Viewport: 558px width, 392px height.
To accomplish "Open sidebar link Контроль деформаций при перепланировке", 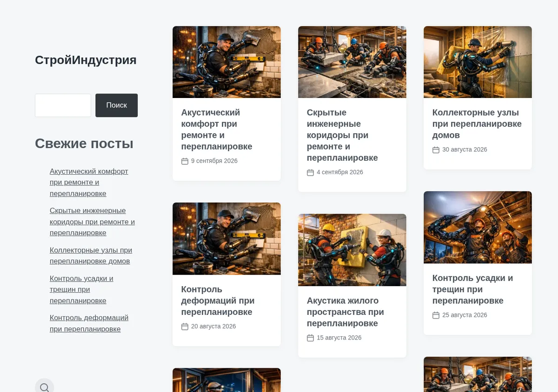I will click(89, 323).
